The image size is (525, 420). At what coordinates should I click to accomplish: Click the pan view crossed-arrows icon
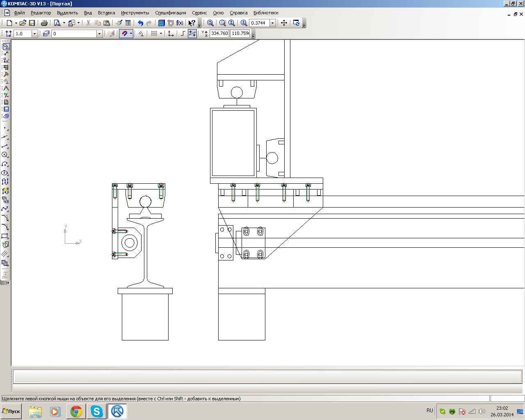[284, 23]
